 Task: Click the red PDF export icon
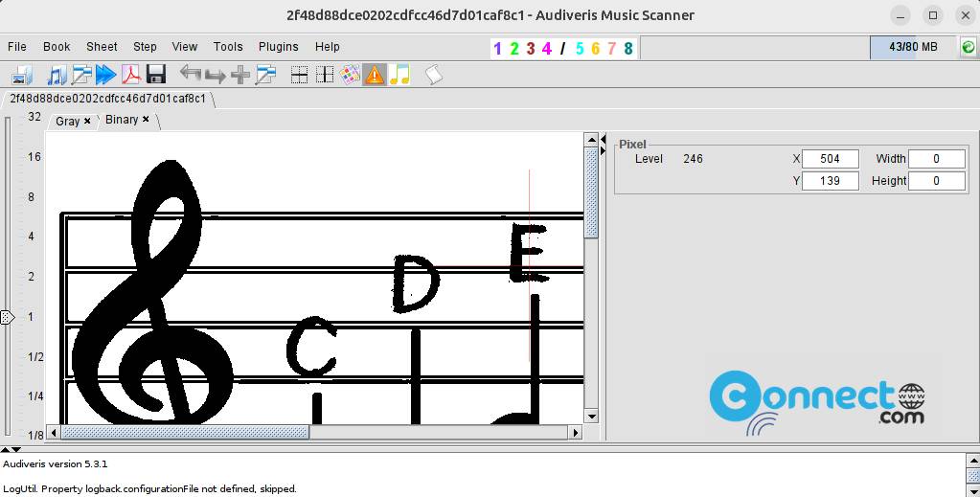pos(130,75)
